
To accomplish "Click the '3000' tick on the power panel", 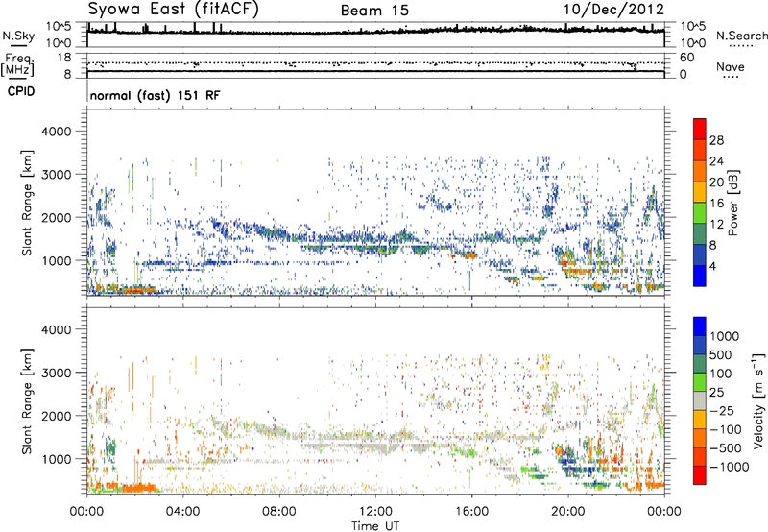I will point(57,175).
